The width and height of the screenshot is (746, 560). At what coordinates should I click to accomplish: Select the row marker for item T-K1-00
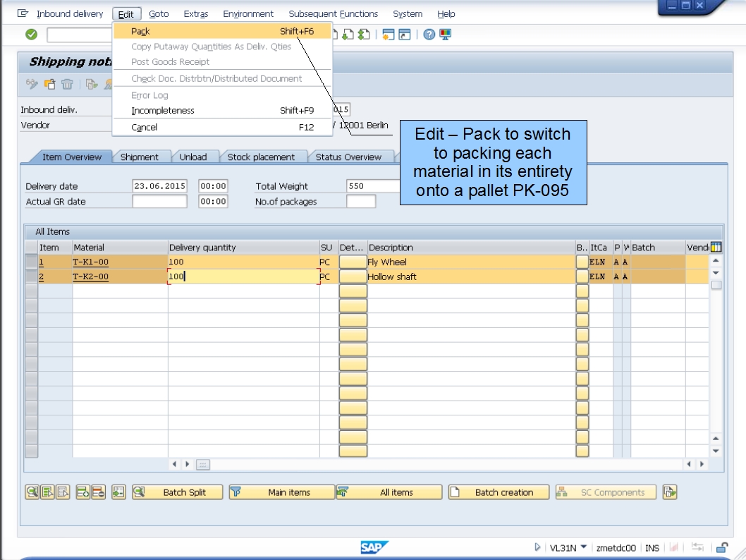point(31,262)
